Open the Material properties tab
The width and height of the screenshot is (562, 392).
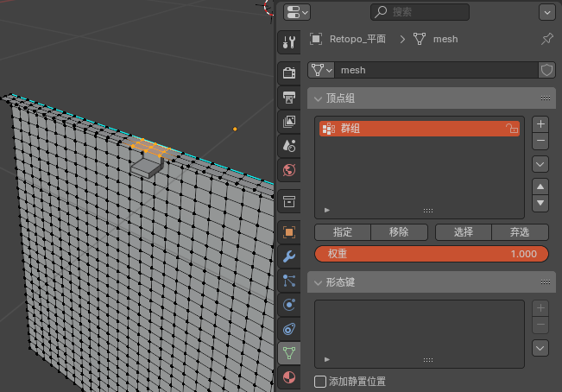pos(289,377)
